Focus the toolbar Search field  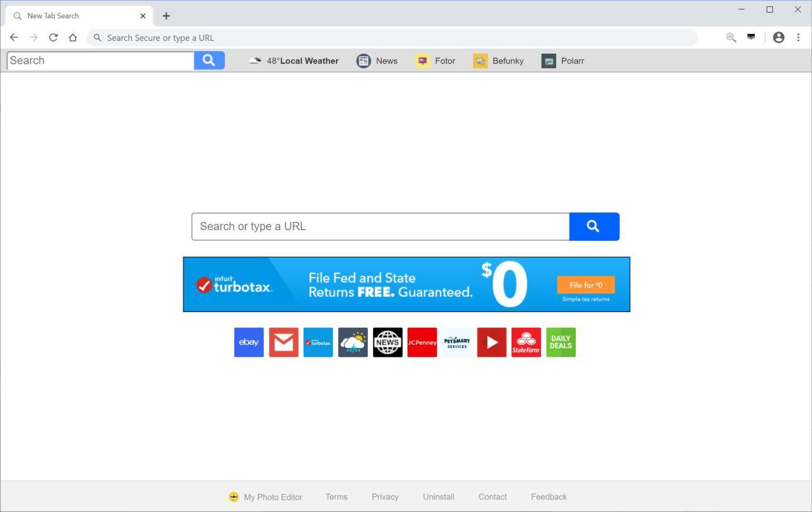101,61
